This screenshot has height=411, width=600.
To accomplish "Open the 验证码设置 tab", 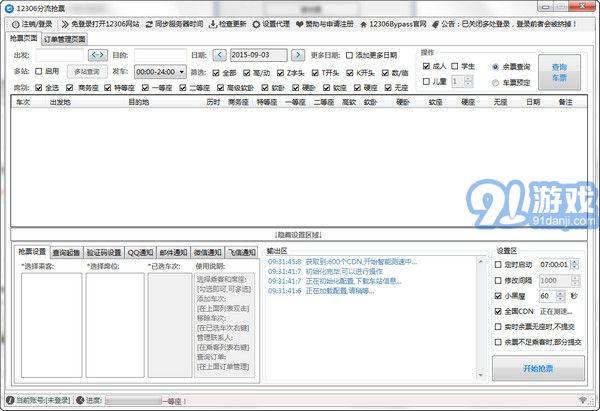I will click(104, 253).
